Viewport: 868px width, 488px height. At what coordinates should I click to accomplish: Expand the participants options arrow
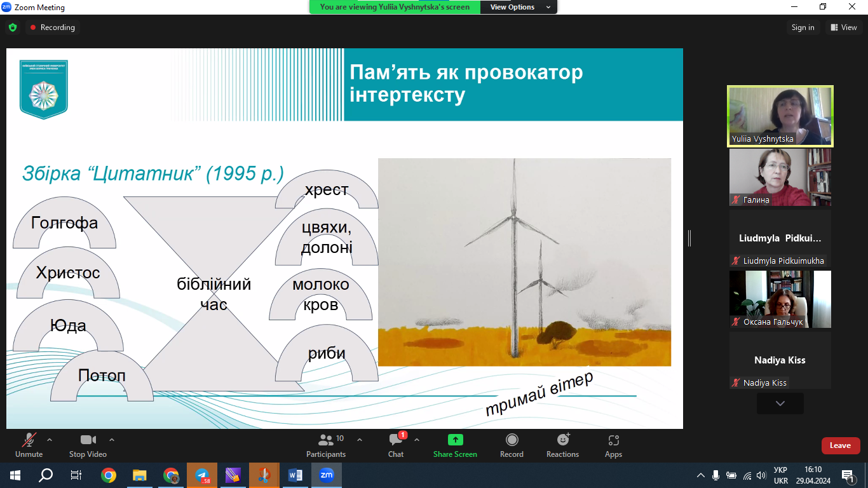pos(360,440)
